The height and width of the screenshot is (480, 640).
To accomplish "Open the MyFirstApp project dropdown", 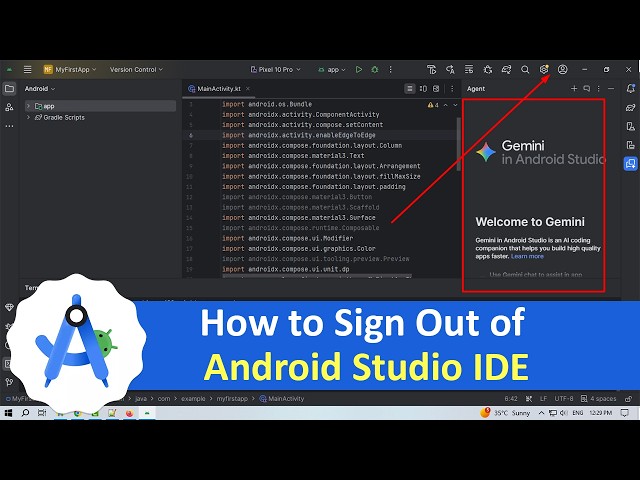I will coord(70,69).
